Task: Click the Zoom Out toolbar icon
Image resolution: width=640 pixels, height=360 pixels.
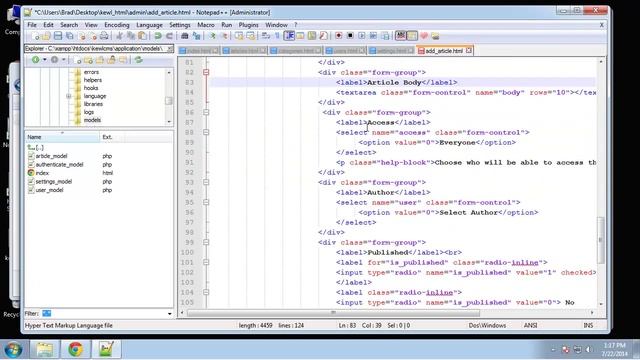Action: [223, 36]
